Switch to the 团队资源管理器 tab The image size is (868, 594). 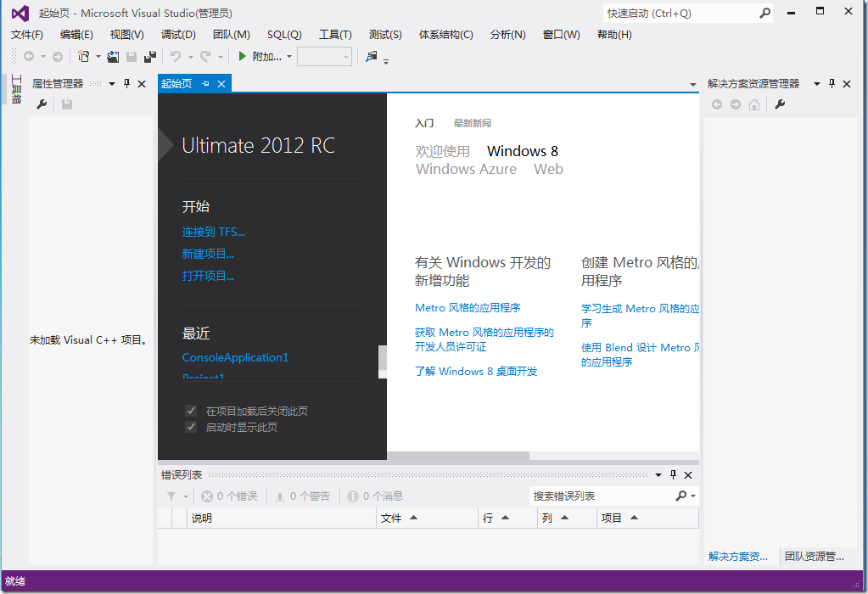point(814,557)
